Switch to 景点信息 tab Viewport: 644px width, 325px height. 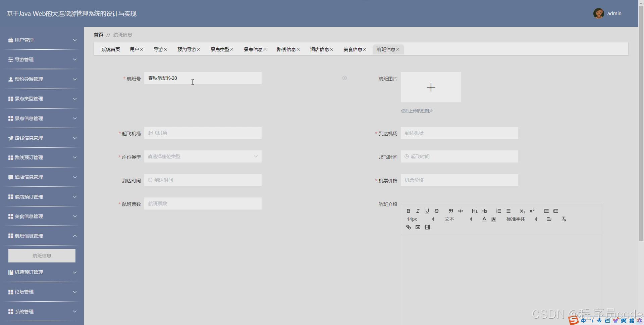[x=253, y=49]
